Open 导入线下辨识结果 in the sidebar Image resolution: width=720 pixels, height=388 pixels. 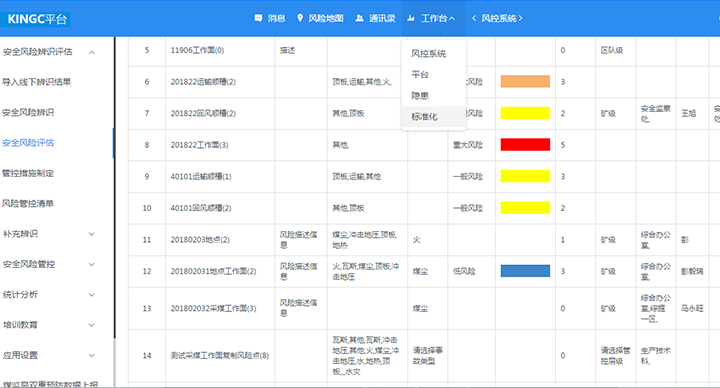37,82
